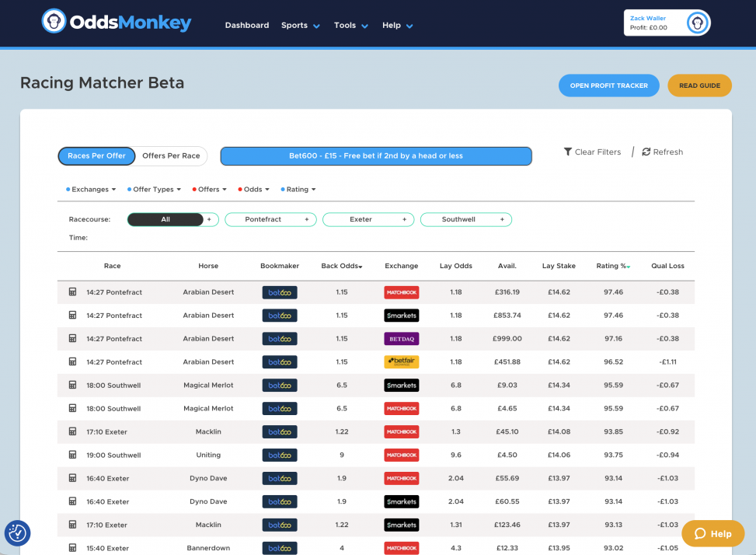Click Open Profit Tracker button

point(609,86)
